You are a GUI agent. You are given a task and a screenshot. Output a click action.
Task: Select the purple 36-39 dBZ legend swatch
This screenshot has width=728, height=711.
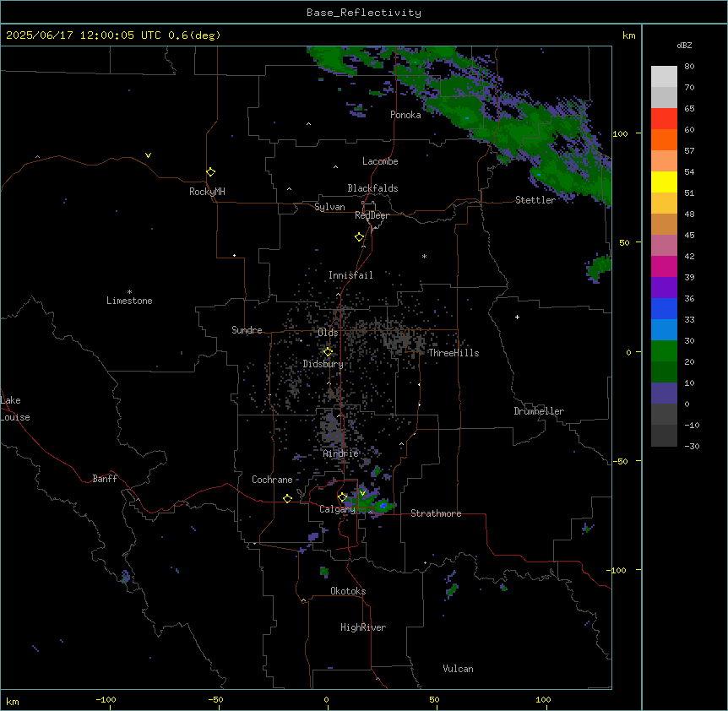pos(664,288)
